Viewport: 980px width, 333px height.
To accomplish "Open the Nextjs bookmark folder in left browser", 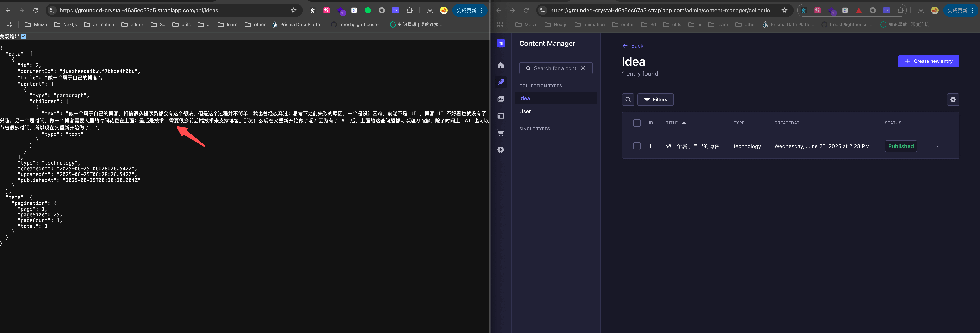I will click(65, 24).
